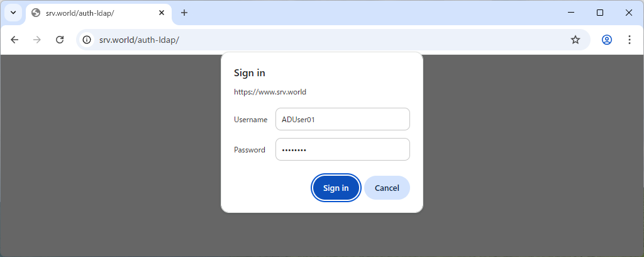Minimize the Chrome window
This screenshot has width=644, height=257.
coord(571,13)
